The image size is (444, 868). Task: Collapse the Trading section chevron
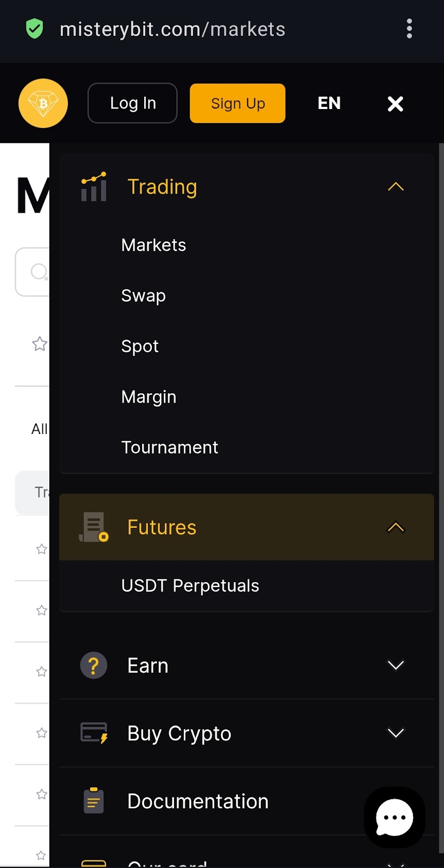(x=396, y=187)
